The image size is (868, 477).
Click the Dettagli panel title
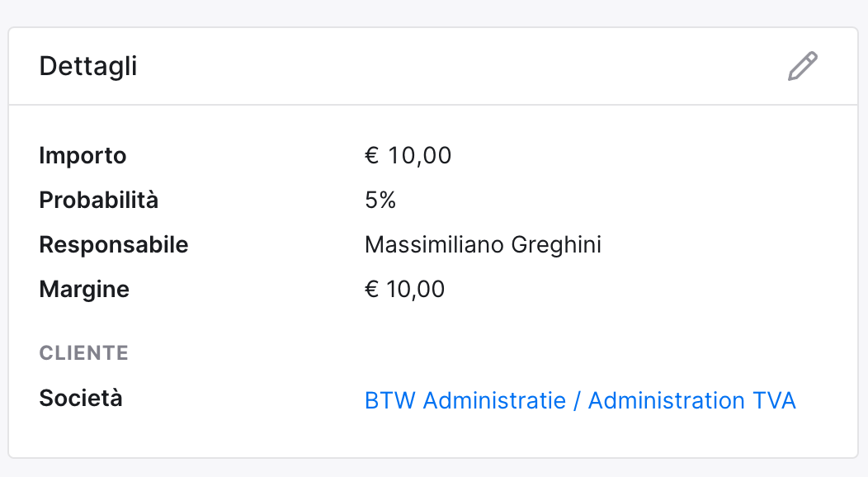[x=88, y=66]
